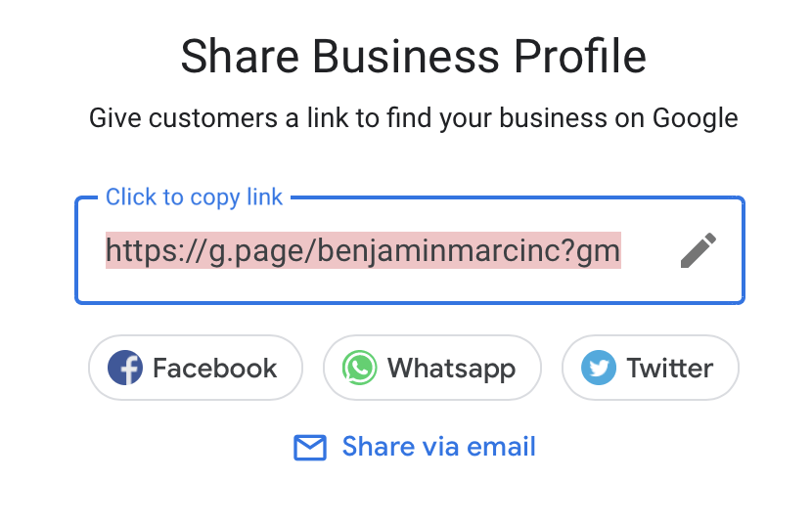Click the word 'Twitter' on its button
Screen dimensions: 812x524
click(670, 369)
